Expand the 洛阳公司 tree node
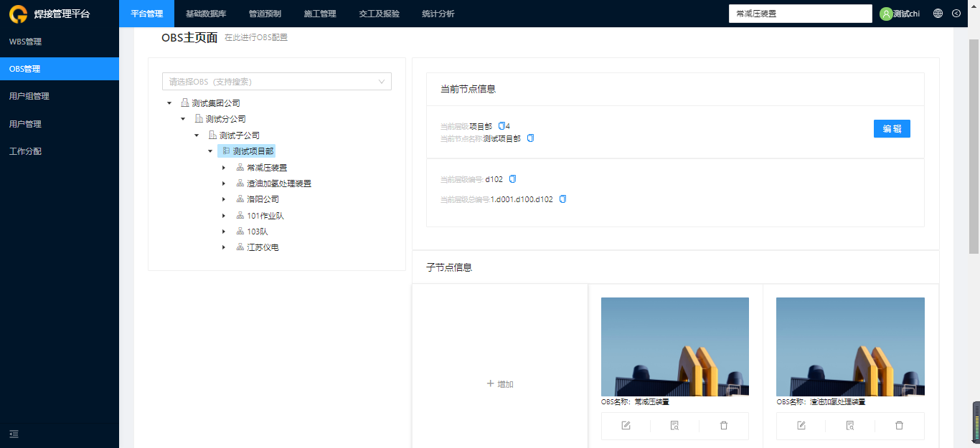The image size is (980, 448). pyautogui.click(x=224, y=199)
